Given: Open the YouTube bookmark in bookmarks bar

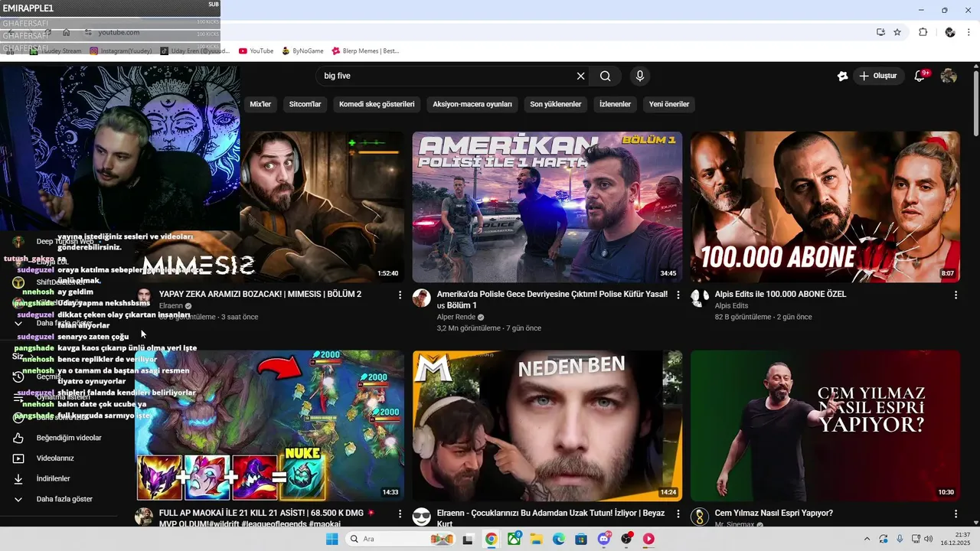Looking at the screenshot, I should coord(256,51).
